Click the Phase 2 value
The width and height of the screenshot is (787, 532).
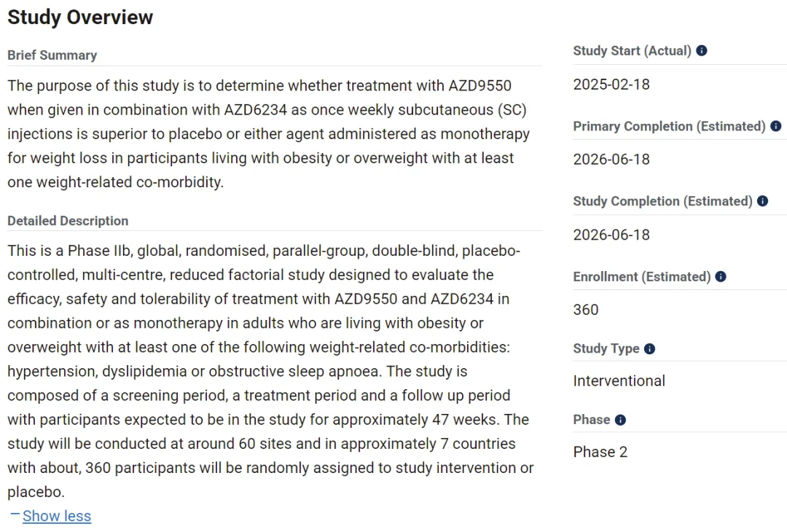[x=600, y=452]
